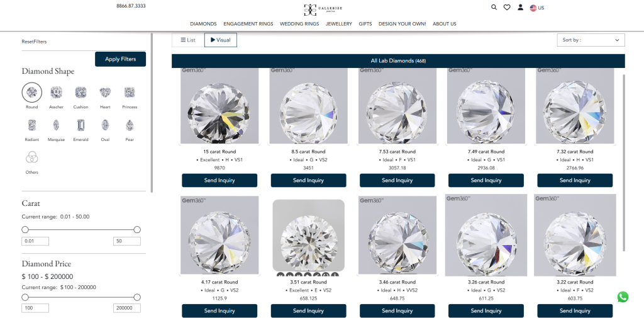Open the search magnifier icon
This screenshot has height=318, width=644.
[x=494, y=7]
